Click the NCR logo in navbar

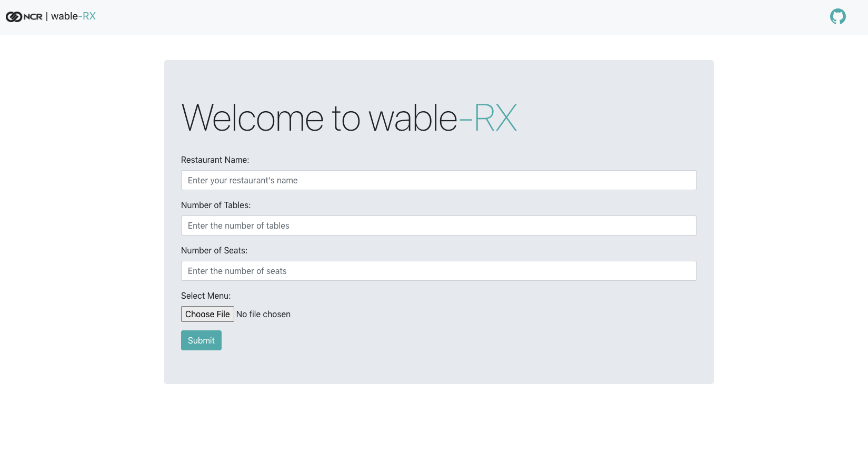[x=24, y=17]
